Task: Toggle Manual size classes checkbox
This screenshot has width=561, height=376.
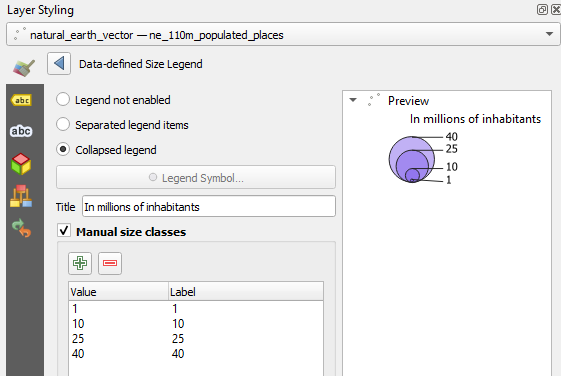Action: [x=64, y=230]
